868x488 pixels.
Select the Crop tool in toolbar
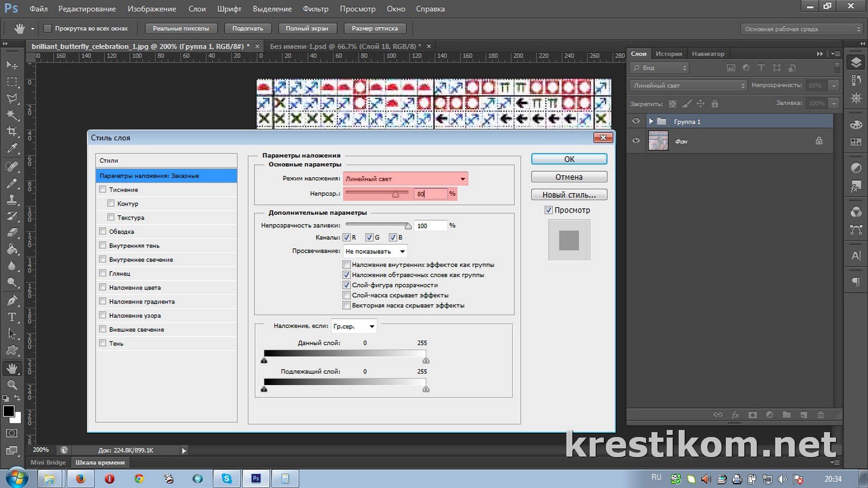pyautogui.click(x=11, y=131)
